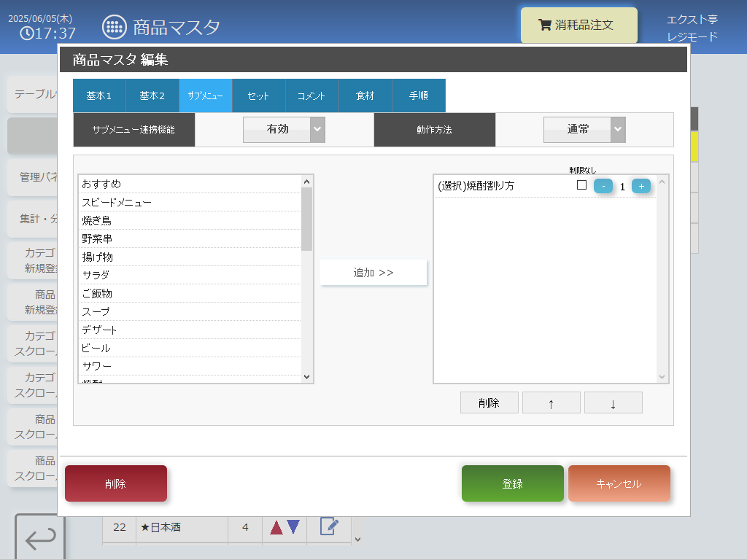Click the edit pencil icon in ★日本酒 row
The image size is (747, 560).
(329, 526)
